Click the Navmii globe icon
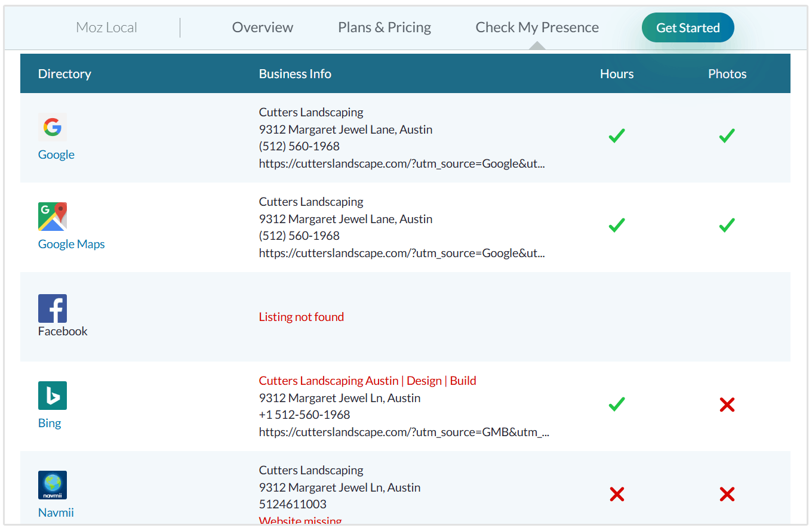 pyautogui.click(x=53, y=485)
